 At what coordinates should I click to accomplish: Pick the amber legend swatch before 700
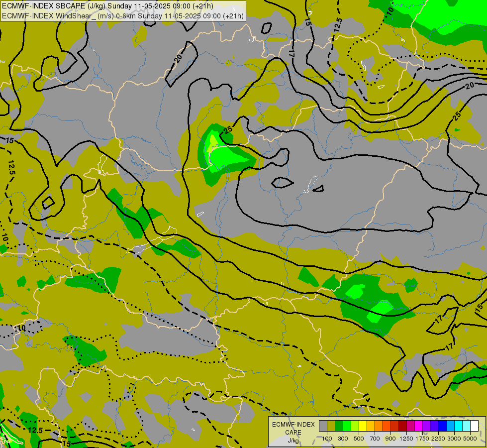[x=371, y=426]
